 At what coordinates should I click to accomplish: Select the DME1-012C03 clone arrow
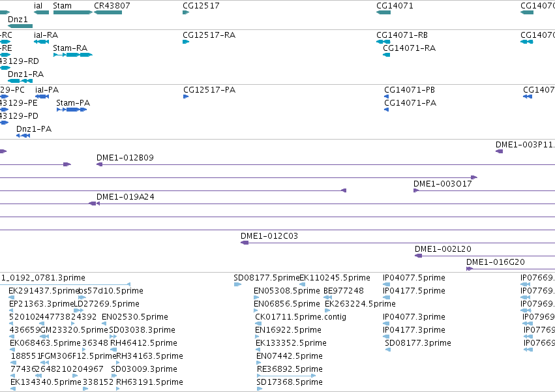(x=245, y=243)
